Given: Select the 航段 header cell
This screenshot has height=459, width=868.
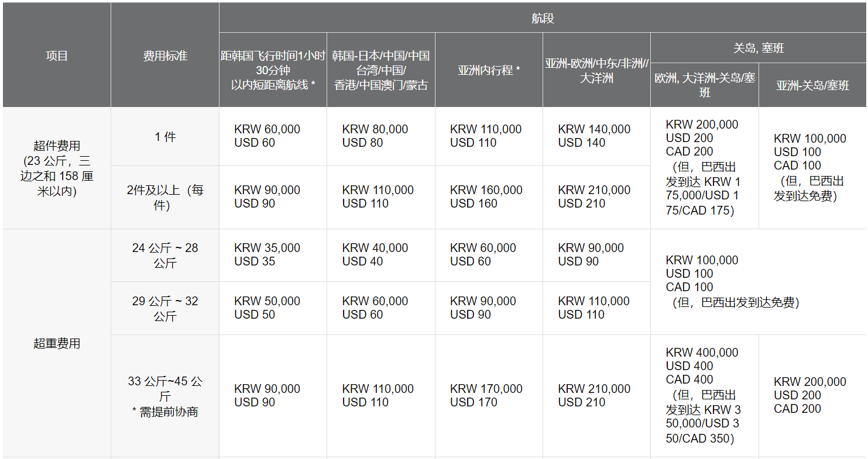Looking at the screenshot, I should 543,18.
